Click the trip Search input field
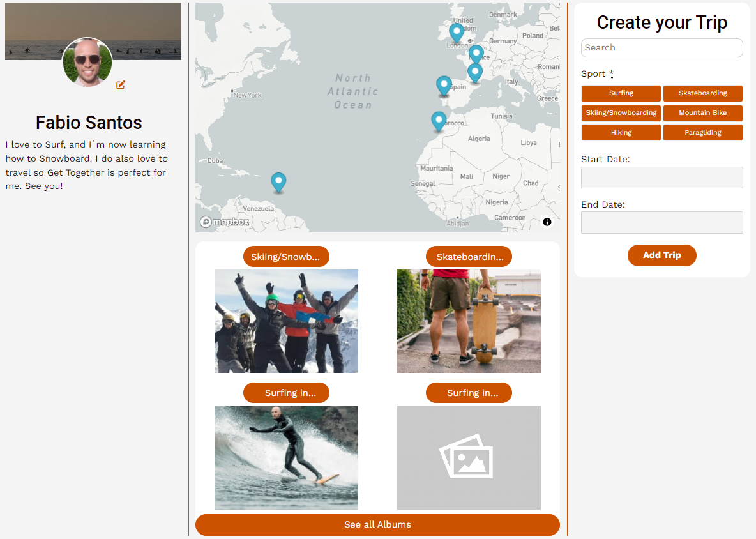 click(661, 48)
